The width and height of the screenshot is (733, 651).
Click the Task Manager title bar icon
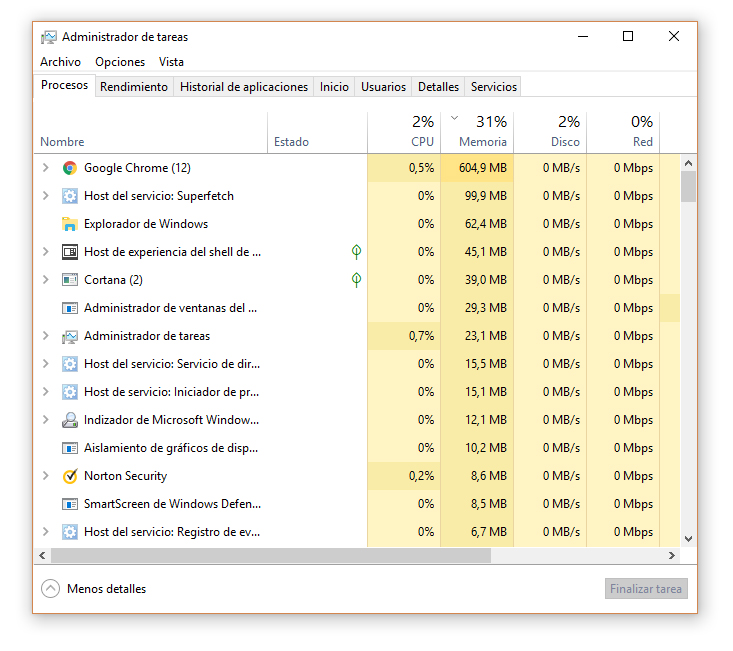[x=49, y=37]
